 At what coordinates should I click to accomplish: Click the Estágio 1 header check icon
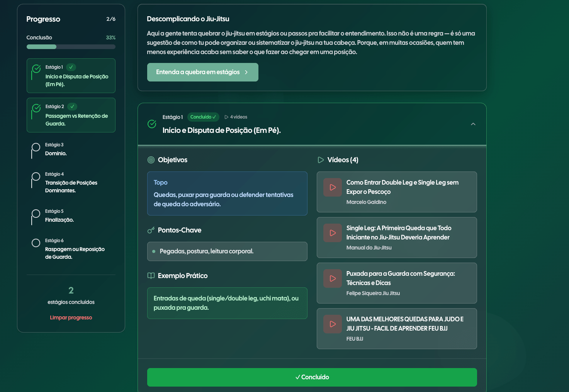[x=152, y=124]
